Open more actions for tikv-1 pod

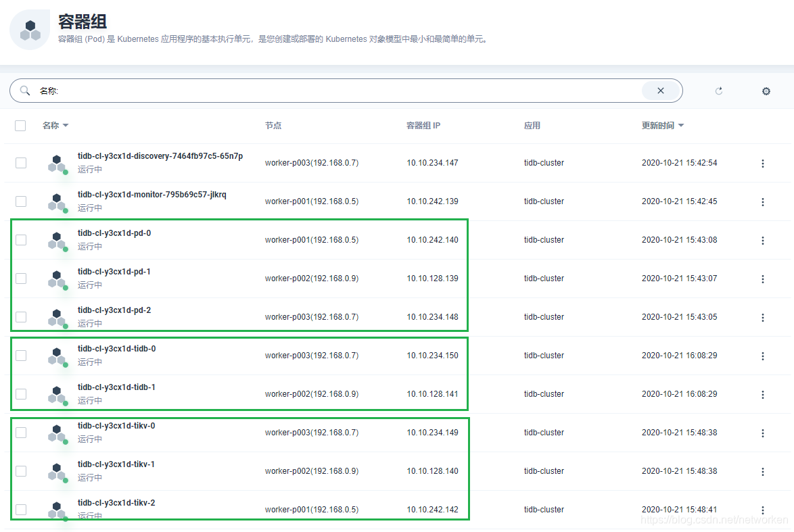pos(763,471)
